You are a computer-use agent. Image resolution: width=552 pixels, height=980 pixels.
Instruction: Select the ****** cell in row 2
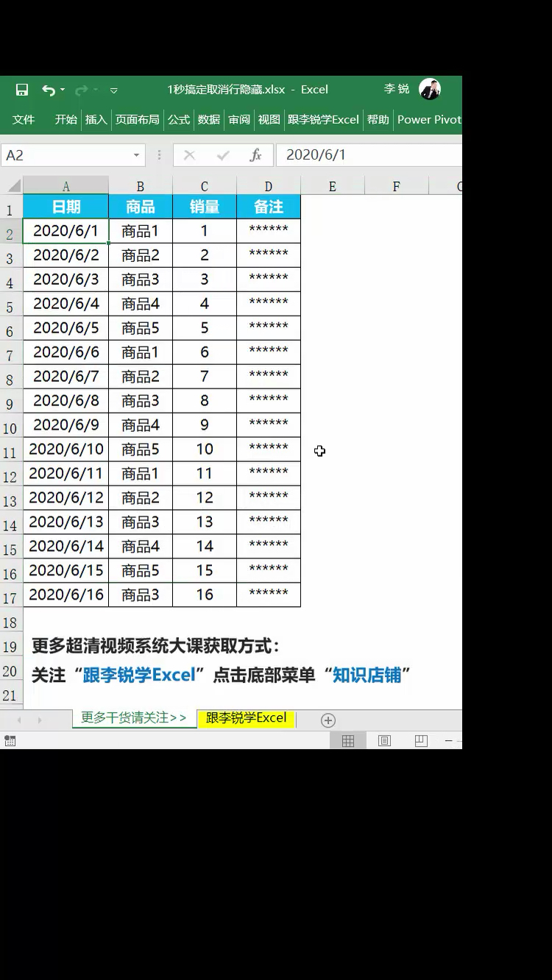pyautogui.click(x=269, y=231)
